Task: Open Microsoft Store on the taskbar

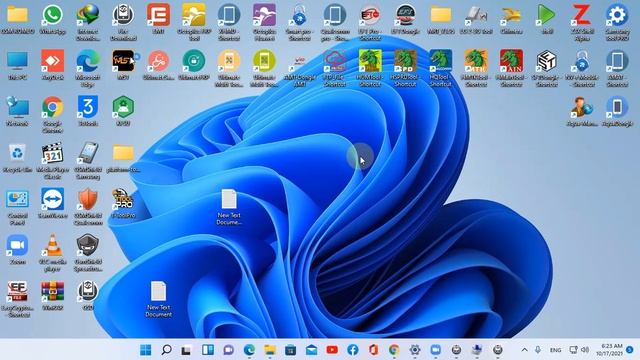Action: [291, 350]
